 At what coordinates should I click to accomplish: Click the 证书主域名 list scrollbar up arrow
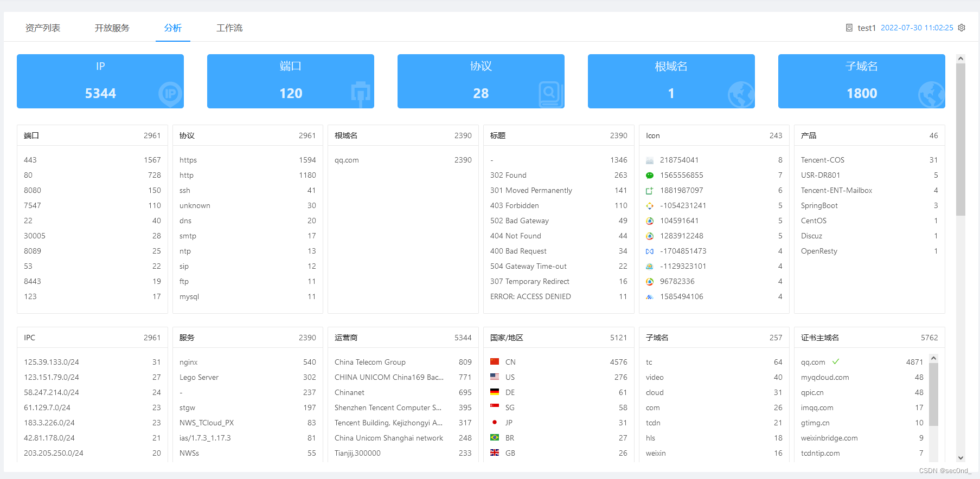(x=933, y=358)
